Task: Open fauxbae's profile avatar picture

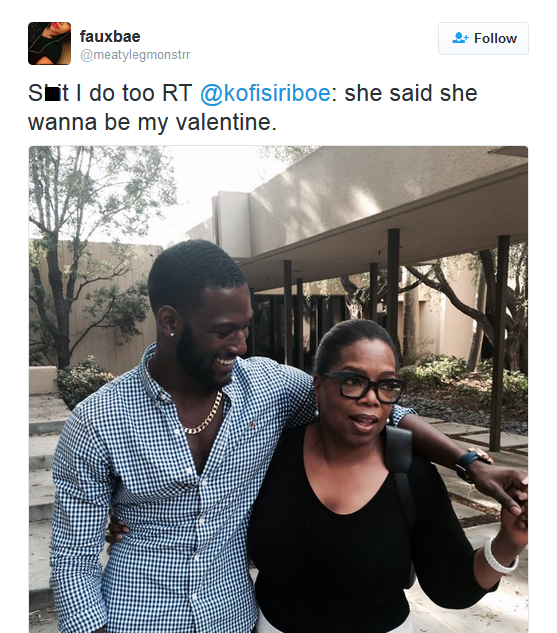Action: click(49, 43)
